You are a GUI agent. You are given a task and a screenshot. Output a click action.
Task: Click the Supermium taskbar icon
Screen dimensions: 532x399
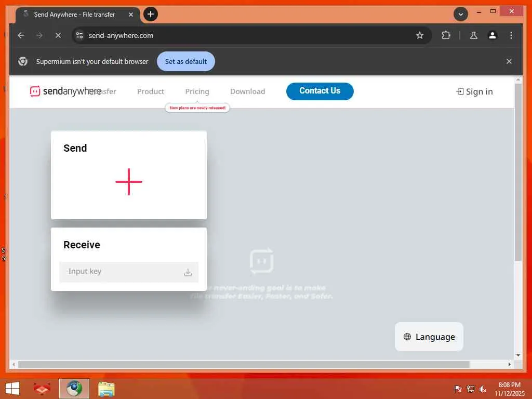(74, 389)
